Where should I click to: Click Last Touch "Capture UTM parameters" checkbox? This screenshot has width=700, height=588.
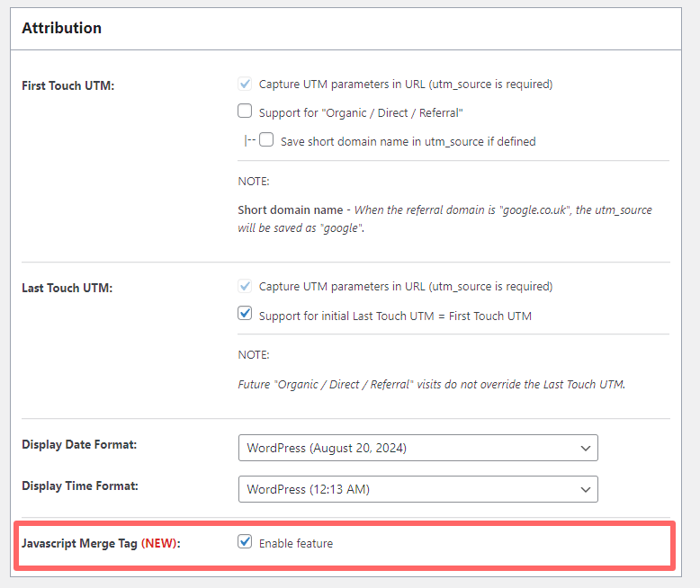point(245,287)
